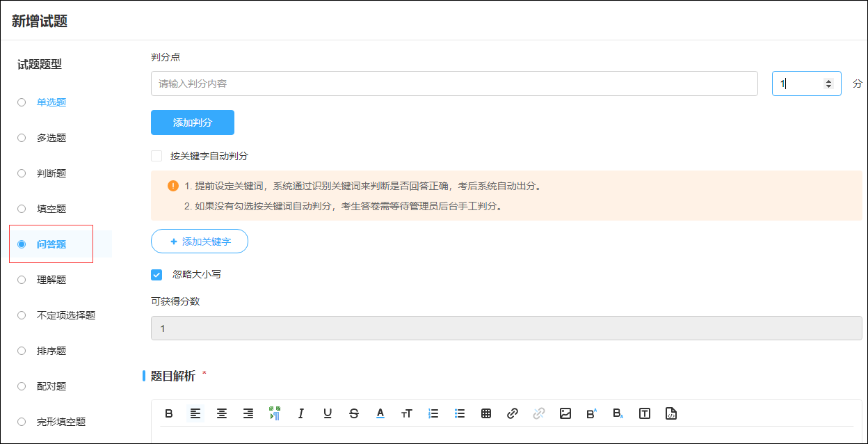868x444 pixels.
Task: Click the text box T icon
Action: point(645,413)
